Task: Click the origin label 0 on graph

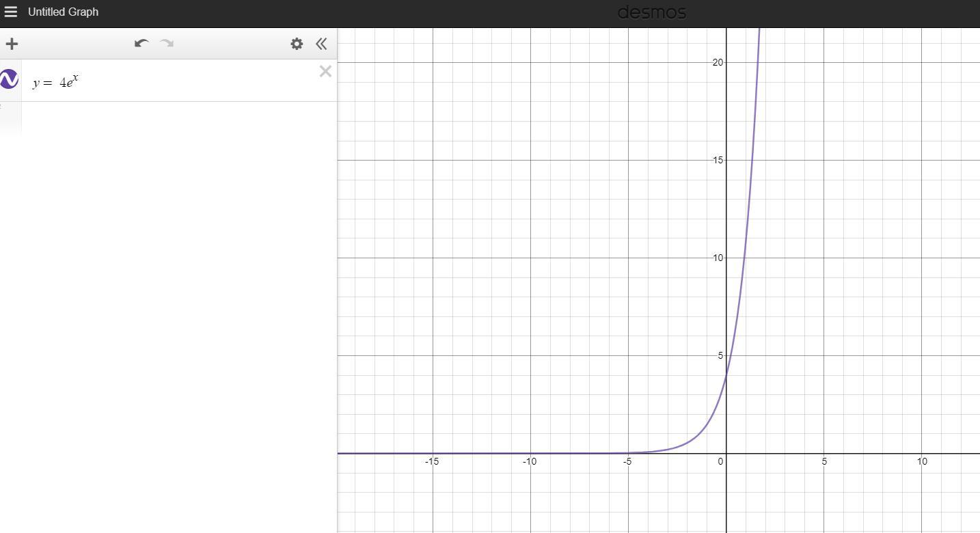Action: tap(720, 461)
